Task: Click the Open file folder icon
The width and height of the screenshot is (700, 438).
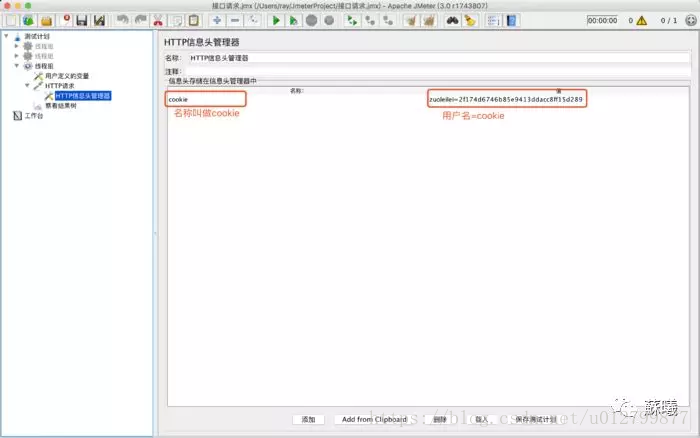Action: pos(46,21)
